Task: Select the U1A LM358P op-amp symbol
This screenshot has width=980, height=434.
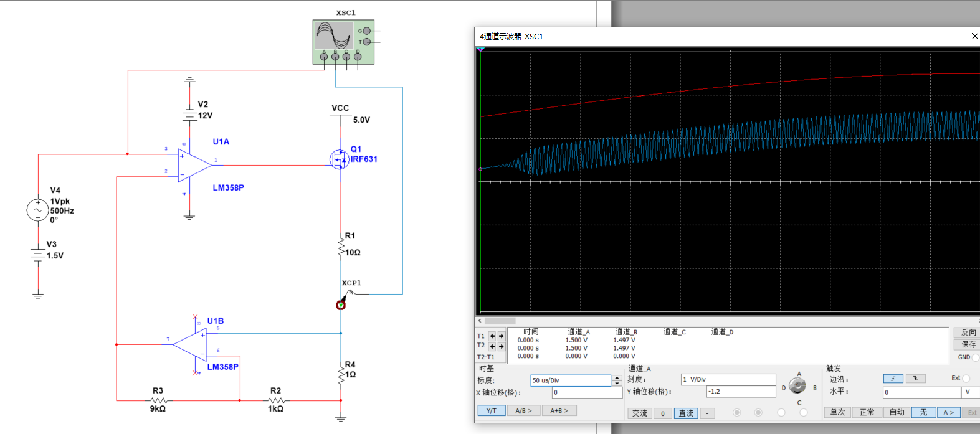Action: click(x=195, y=165)
